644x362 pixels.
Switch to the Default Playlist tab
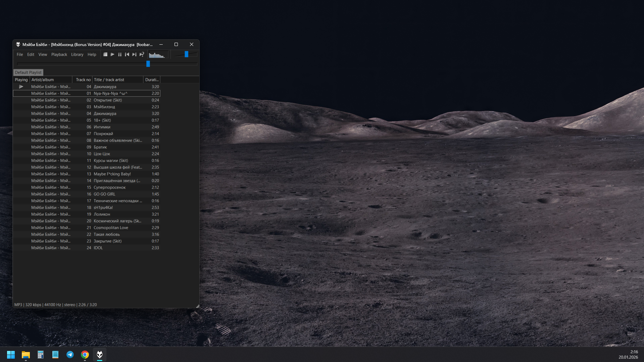28,73
